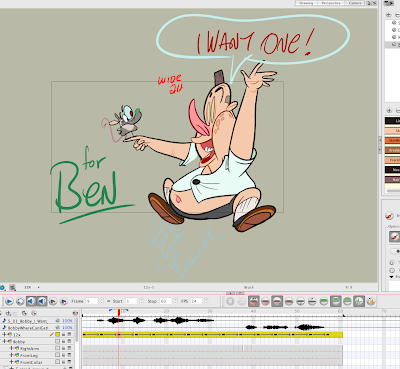The height and width of the screenshot is (369, 400).
Task: Toggle the second speaker sound scrubbing icon
Action: pos(42,302)
